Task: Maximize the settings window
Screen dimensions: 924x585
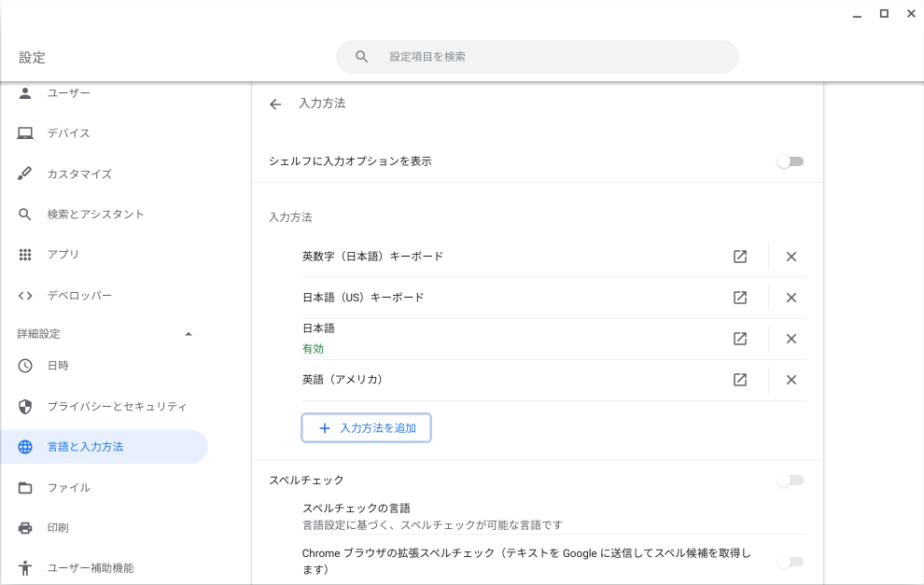Action: point(884,14)
